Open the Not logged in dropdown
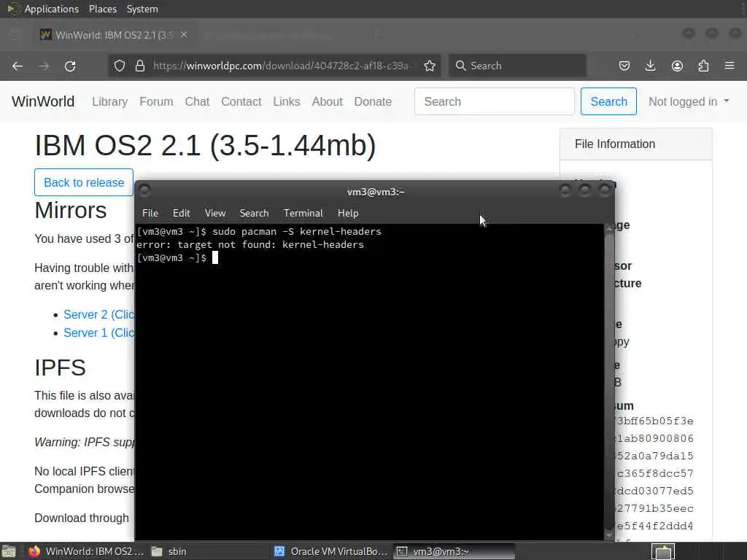Image resolution: width=747 pixels, height=560 pixels. 689,101
